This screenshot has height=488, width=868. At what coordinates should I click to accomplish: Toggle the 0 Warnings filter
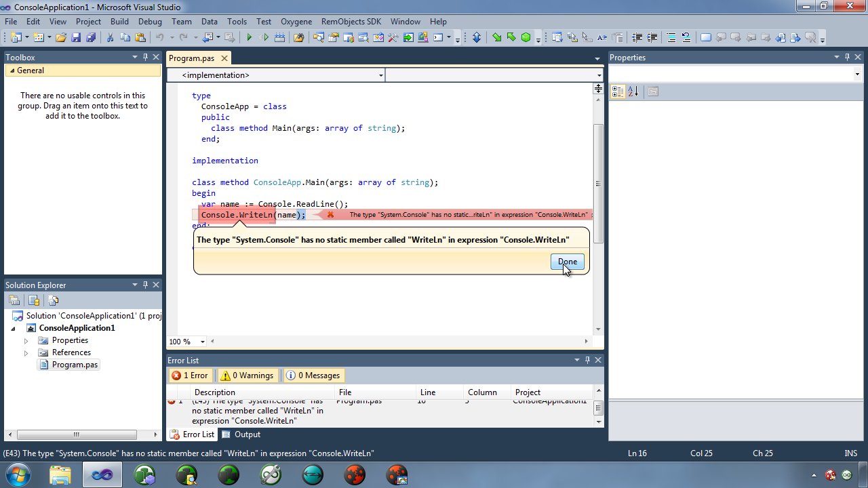tap(248, 375)
